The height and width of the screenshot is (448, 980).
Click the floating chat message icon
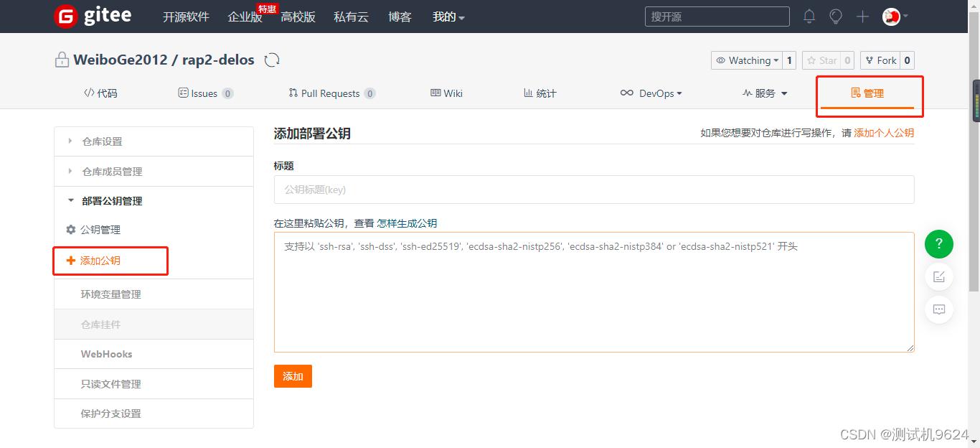[x=939, y=310]
